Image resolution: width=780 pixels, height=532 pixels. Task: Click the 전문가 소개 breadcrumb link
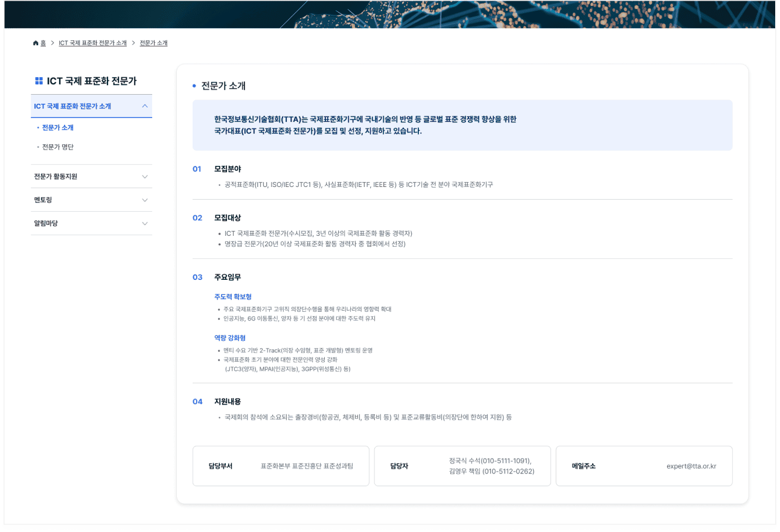(153, 43)
